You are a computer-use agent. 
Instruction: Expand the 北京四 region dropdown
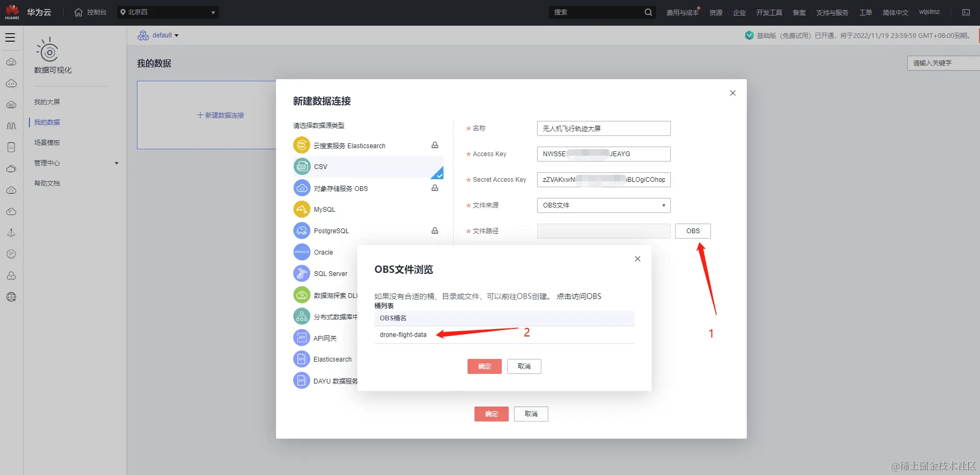pyautogui.click(x=168, y=12)
